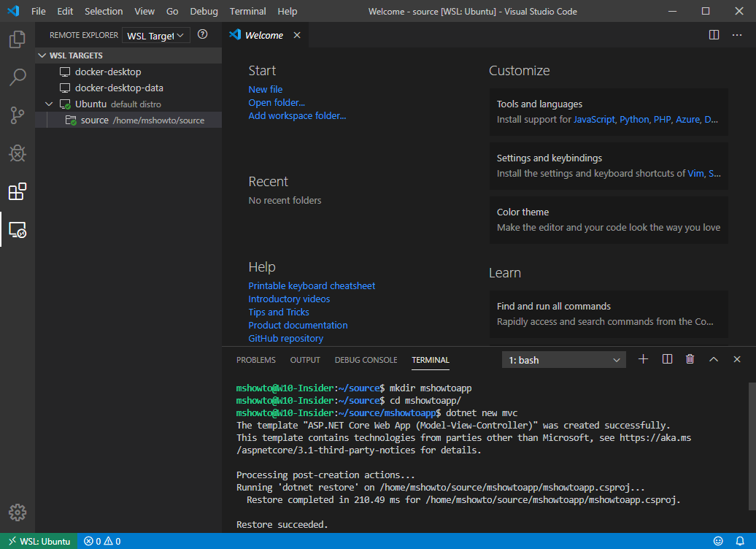
Task: Open Printable keyboard cheatsheet link
Action: [312, 285]
